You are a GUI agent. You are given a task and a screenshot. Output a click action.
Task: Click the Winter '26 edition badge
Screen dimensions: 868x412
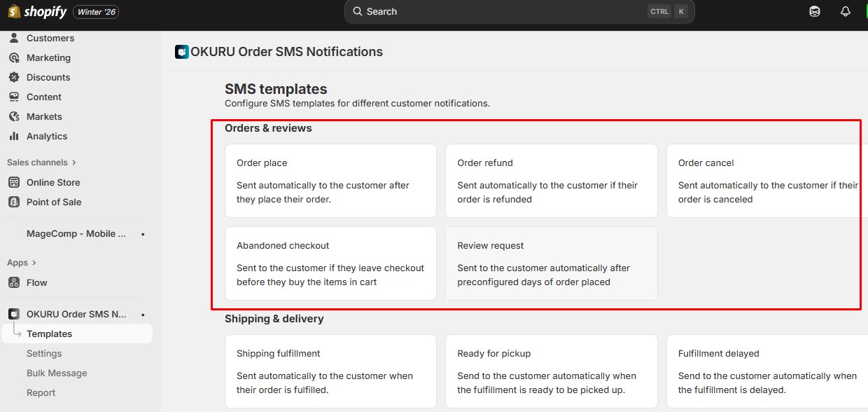96,12
